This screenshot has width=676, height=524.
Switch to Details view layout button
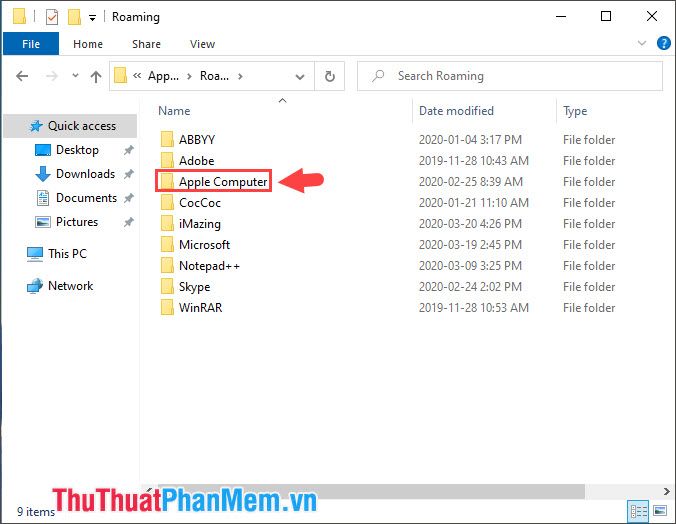(638, 511)
